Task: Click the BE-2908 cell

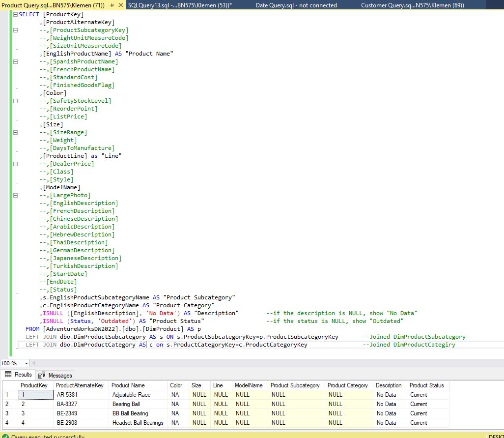Action: click(81, 423)
